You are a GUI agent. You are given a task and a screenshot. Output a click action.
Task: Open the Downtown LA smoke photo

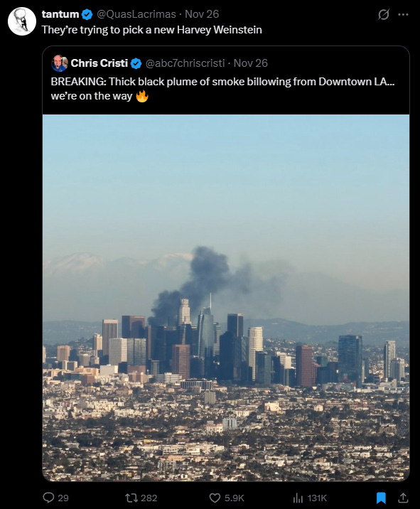click(226, 298)
